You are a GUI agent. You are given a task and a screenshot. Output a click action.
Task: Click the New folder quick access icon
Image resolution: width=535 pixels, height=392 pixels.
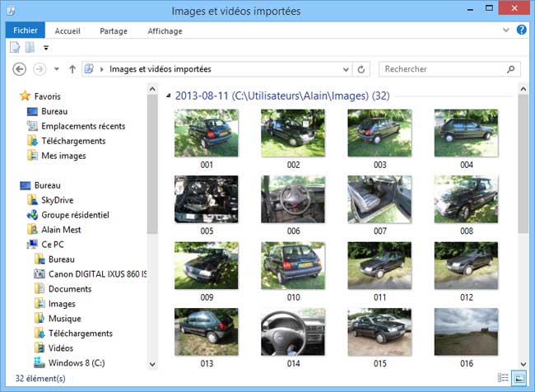tap(30, 48)
